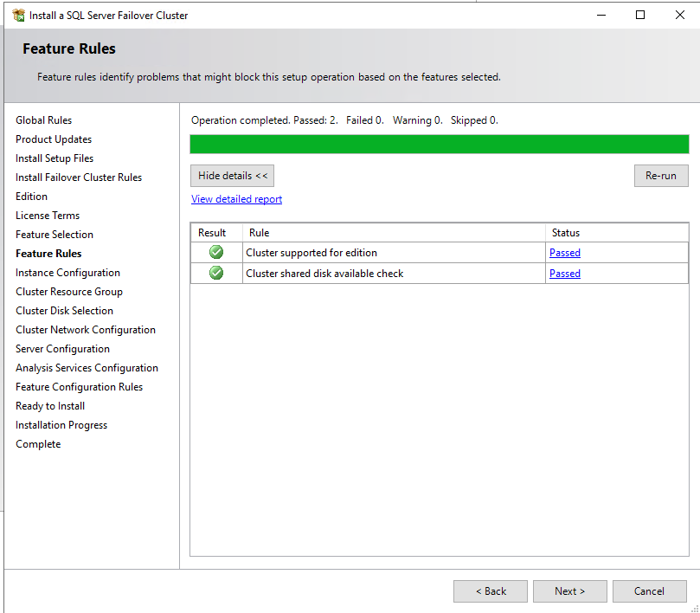
Task: Click the SQL Server setup title bar icon
Action: pyautogui.click(x=19, y=16)
